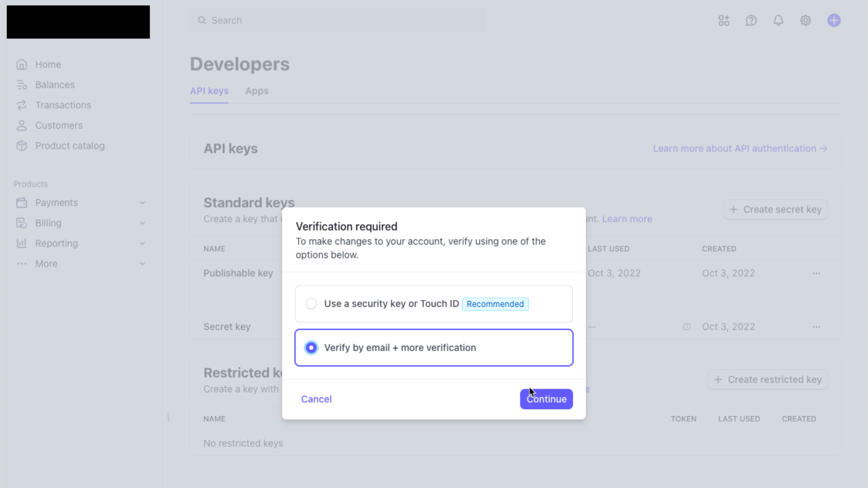The width and height of the screenshot is (868, 488).
Task: Open the notifications bell icon
Action: coord(778,20)
